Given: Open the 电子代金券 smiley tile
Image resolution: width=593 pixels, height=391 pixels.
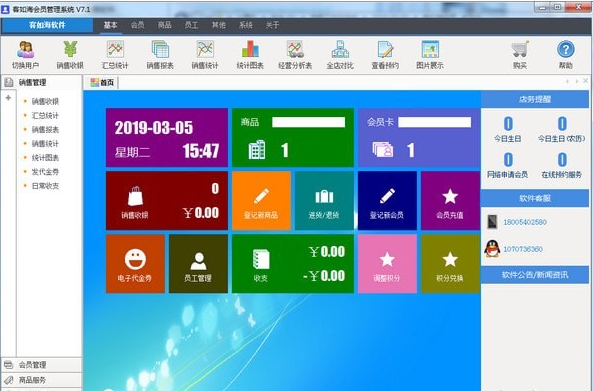Looking at the screenshot, I should pyautogui.click(x=135, y=264).
